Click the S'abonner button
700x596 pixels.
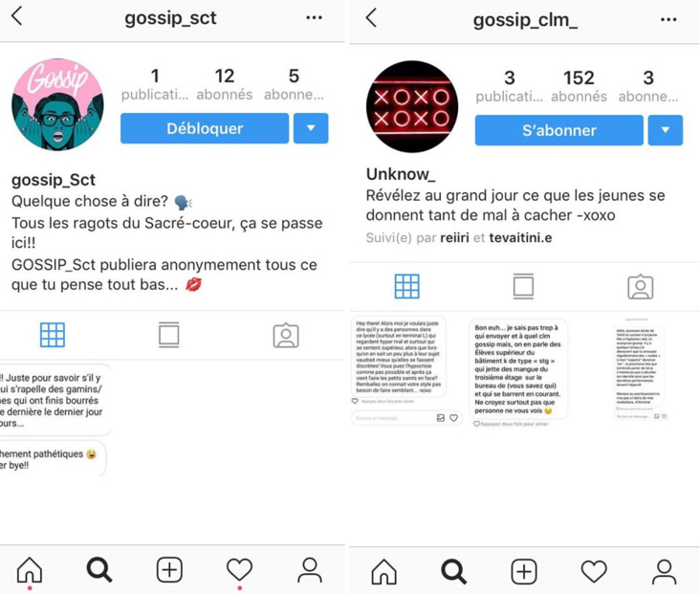[558, 130]
